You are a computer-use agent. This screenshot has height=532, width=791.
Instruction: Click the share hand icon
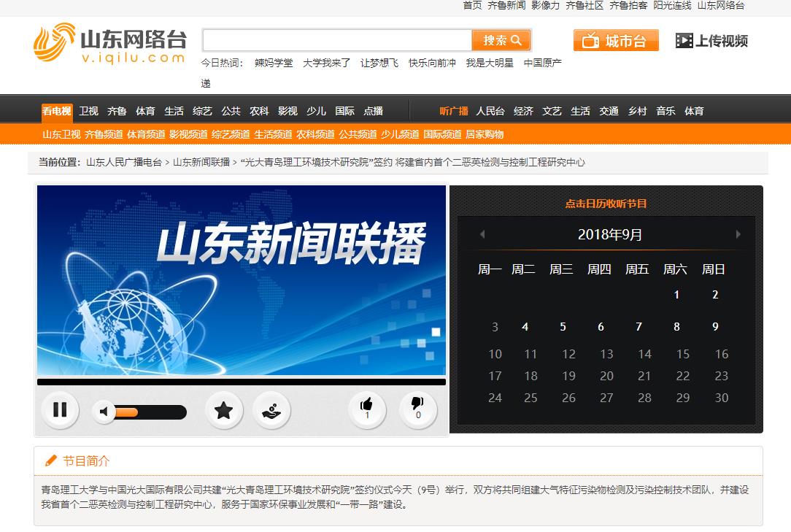(x=271, y=410)
